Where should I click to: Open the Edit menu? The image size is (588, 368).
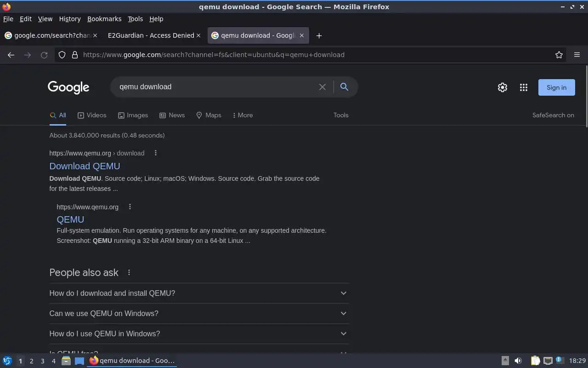point(26,19)
